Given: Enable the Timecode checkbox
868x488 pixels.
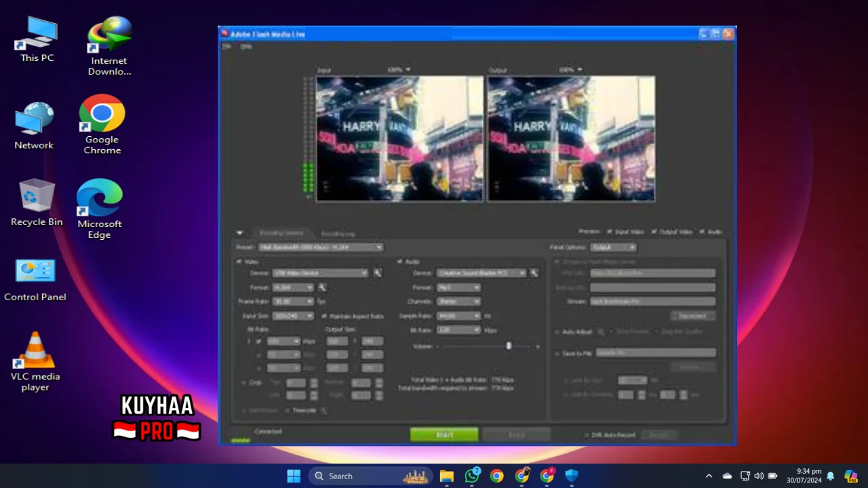Looking at the screenshot, I should point(288,411).
